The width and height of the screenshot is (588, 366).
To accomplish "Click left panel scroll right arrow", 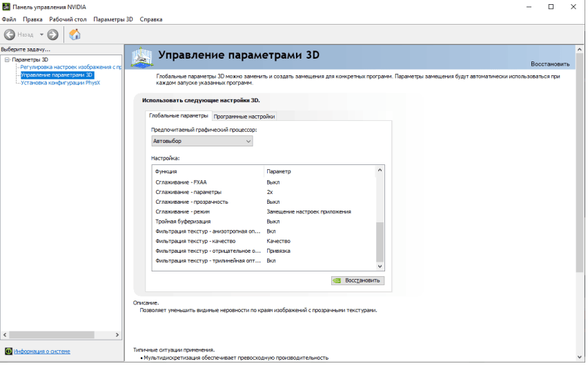I will pyautogui.click(x=118, y=336).
